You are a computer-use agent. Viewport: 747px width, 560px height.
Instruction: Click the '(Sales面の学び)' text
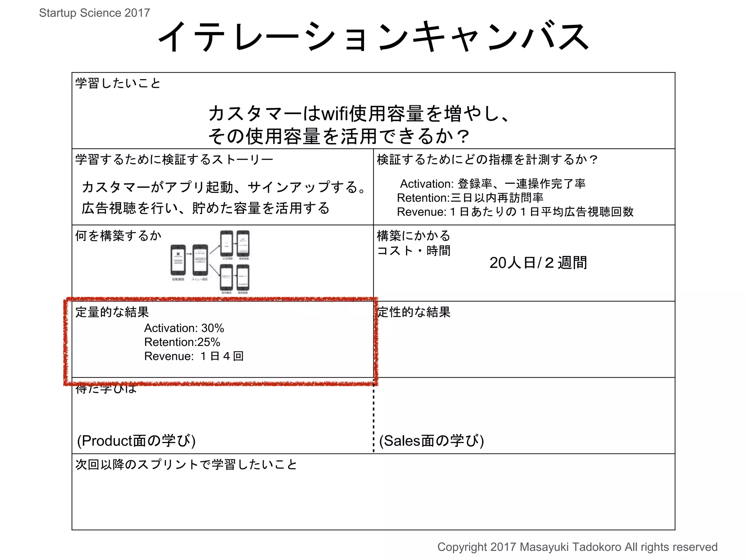click(x=431, y=441)
